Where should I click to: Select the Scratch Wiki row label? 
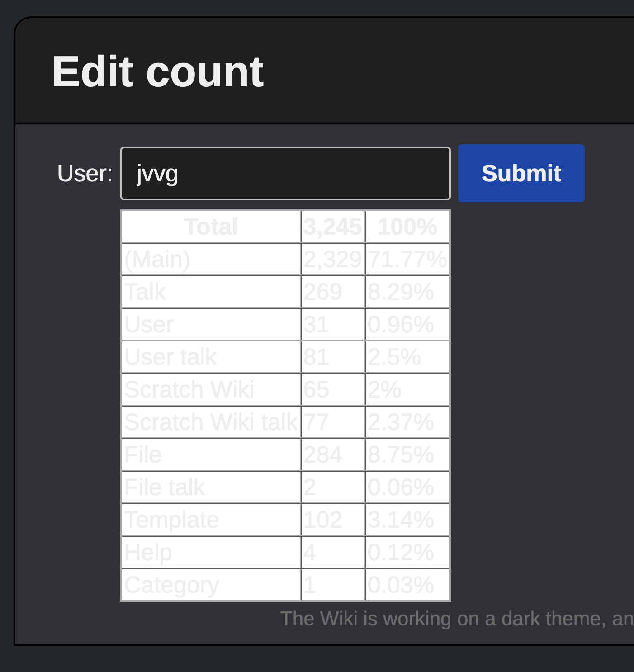[x=211, y=389]
